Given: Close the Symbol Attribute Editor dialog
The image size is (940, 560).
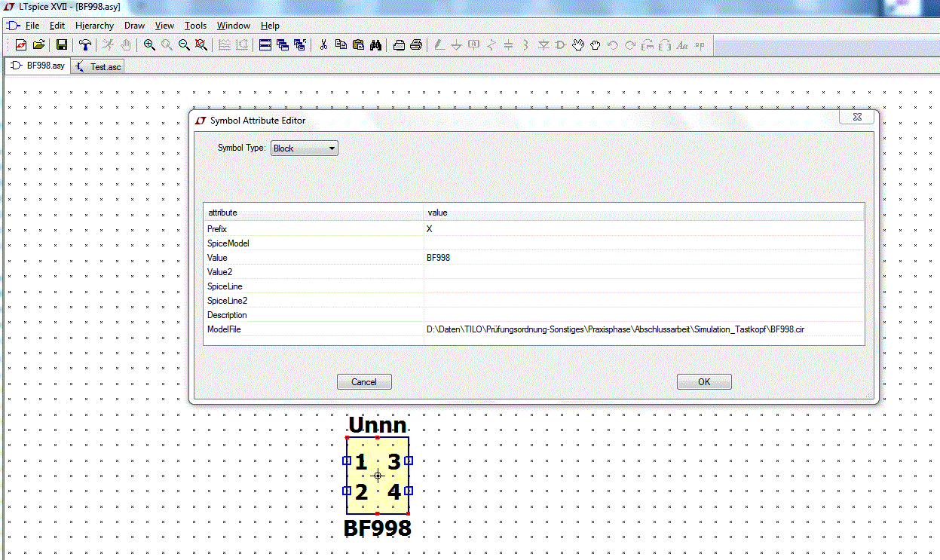Looking at the screenshot, I should (857, 118).
